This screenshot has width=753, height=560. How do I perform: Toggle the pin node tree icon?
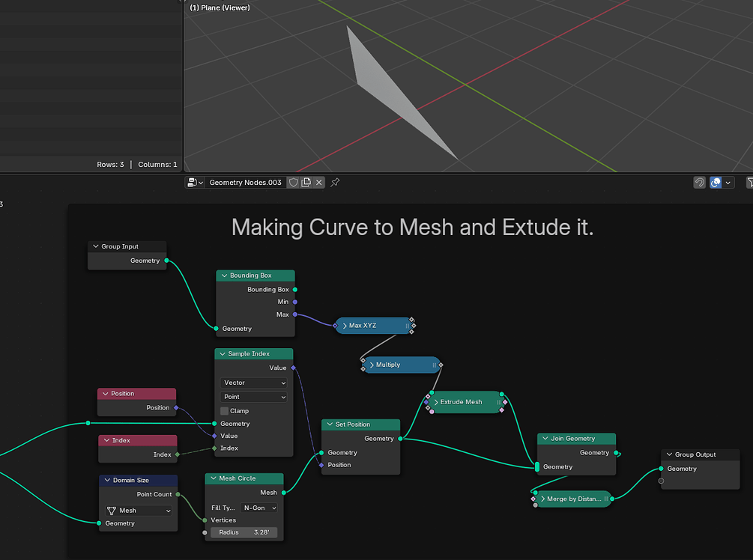(x=335, y=183)
